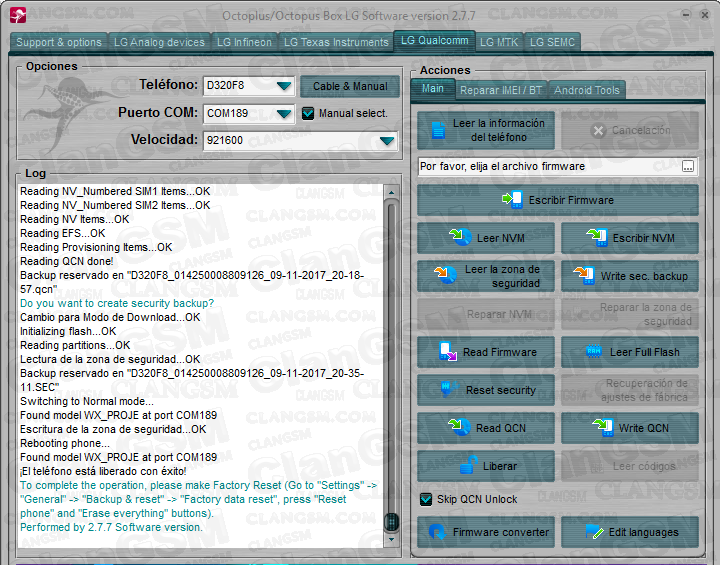
Task: Switch to Support & options tab
Action: [x=59, y=42]
